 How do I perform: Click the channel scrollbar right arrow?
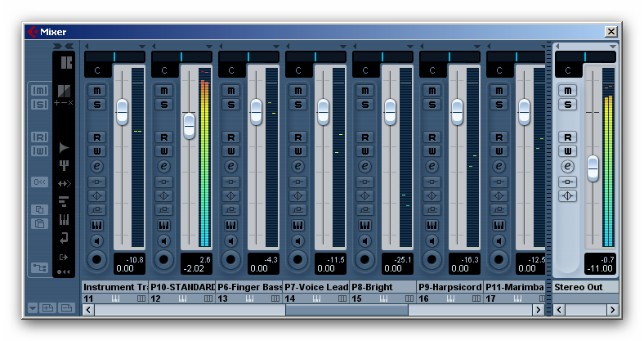pos(538,310)
